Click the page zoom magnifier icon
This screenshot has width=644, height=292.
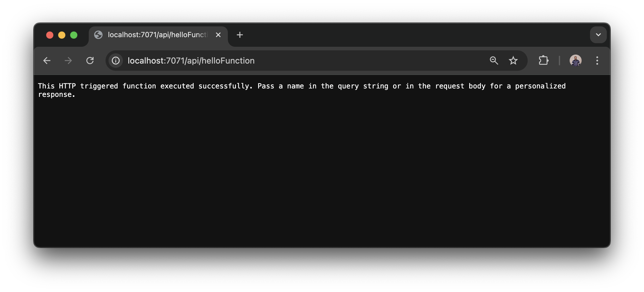[493, 61]
